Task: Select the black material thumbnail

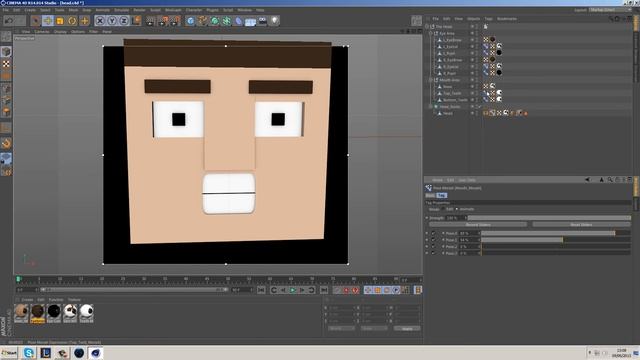Action: click(53, 313)
